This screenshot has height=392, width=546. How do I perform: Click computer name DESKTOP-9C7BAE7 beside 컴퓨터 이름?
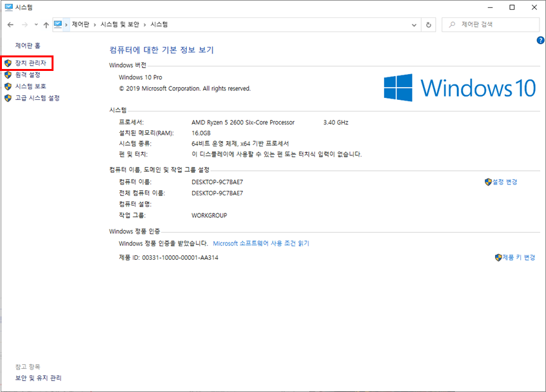pyautogui.click(x=217, y=182)
